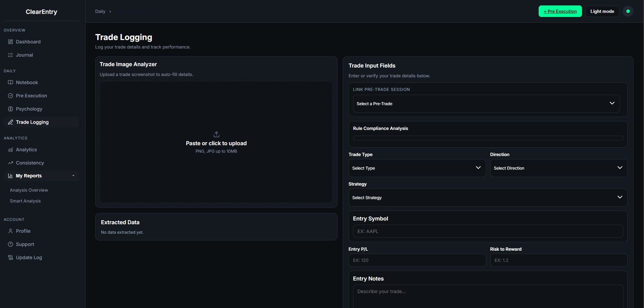Image resolution: width=644 pixels, height=308 pixels.
Task: Click the + Pre Execution button
Action: coord(560,11)
